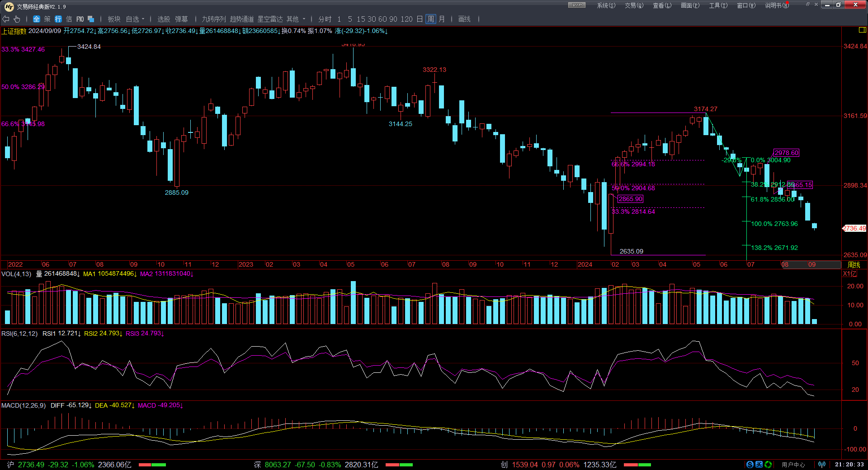Viewport: 868px width, 470px height.
Task: Open 交易(Q) menu
Action: [634, 5]
